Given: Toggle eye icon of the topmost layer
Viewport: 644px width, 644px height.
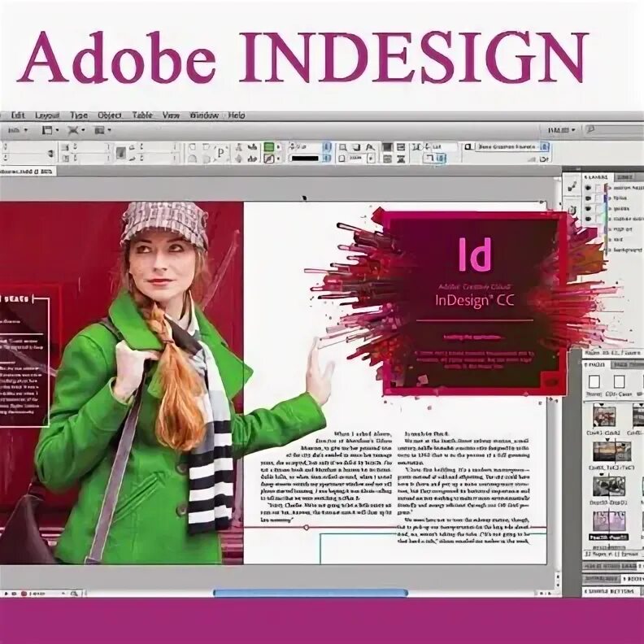Looking at the screenshot, I should click(x=588, y=187).
